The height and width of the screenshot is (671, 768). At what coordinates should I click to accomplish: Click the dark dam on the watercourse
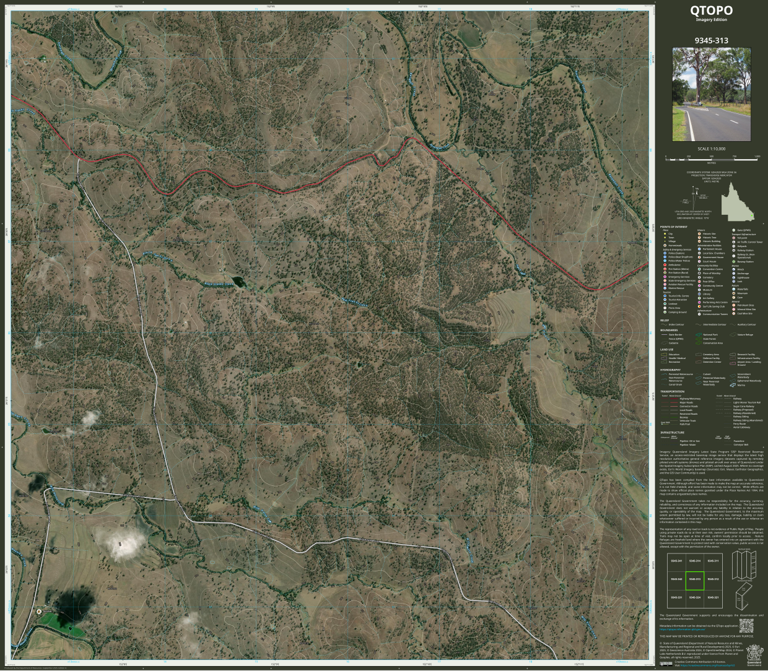click(238, 282)
